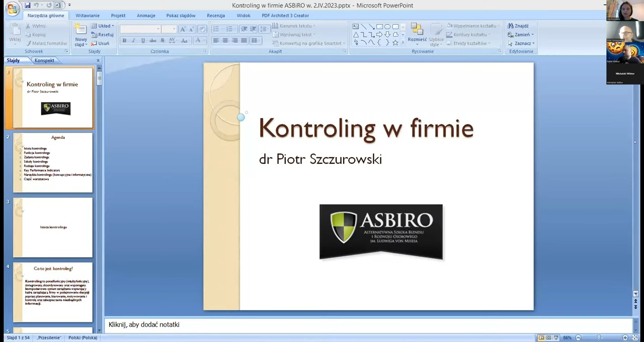This screenshot has width=644, height=342.
Task: Select the isosceles triangle shape
Action: coord(355,35)
